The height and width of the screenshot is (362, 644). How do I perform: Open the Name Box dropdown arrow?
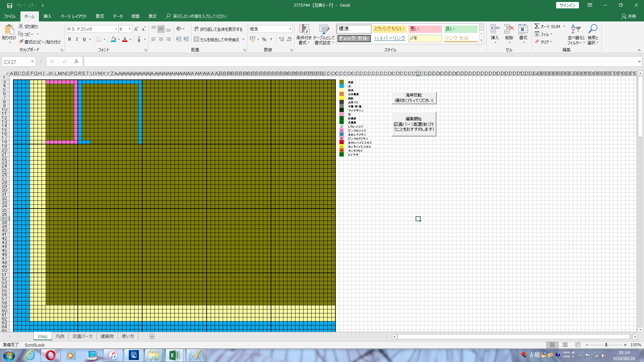tap(32, 62)
